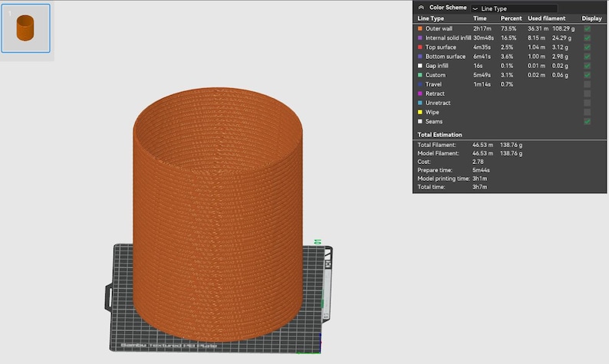
Task: Click the 73.5% percent value
Action: [509, 28]
